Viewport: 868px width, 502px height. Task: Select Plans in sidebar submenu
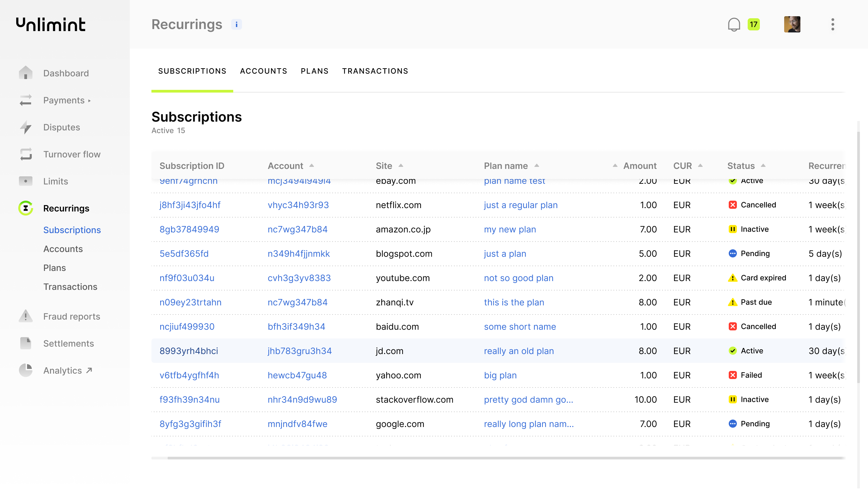54,268
